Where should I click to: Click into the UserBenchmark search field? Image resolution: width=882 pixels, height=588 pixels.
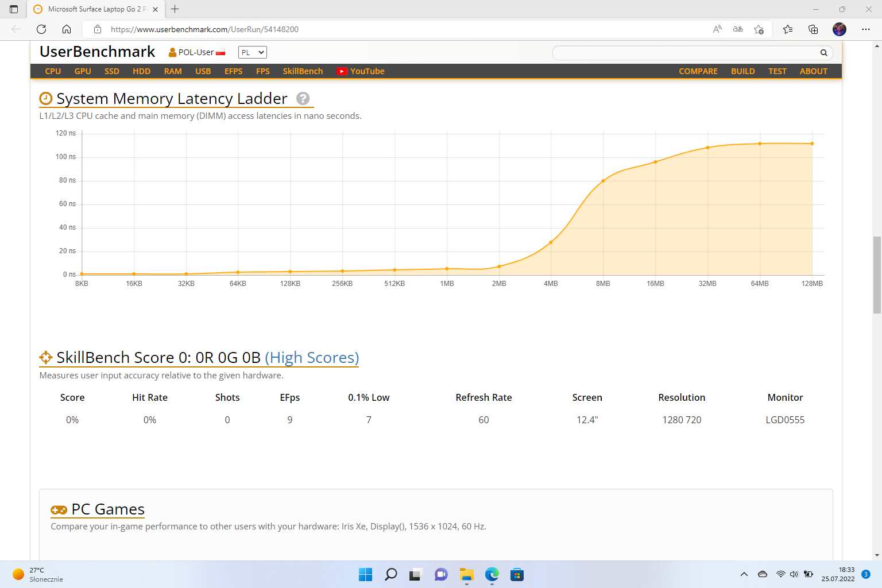click(x=683, y=53)
